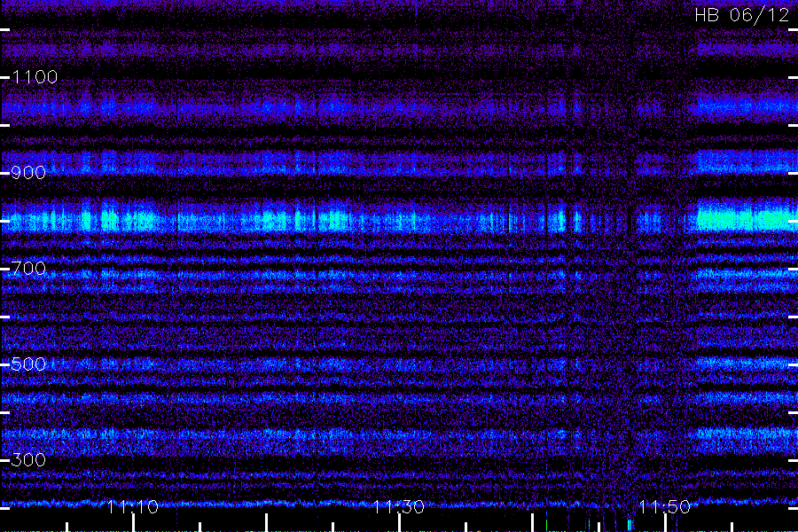Click the 11:10 time axis label
Viewport: 798px width, 532px height.
[x=133, y=506]
